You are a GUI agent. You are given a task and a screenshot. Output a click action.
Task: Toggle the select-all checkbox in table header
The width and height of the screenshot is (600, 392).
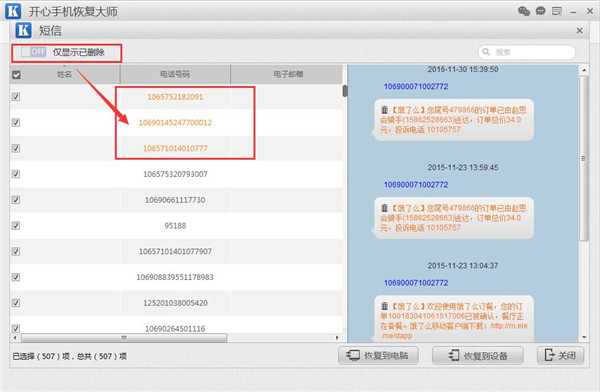[16, 75]
